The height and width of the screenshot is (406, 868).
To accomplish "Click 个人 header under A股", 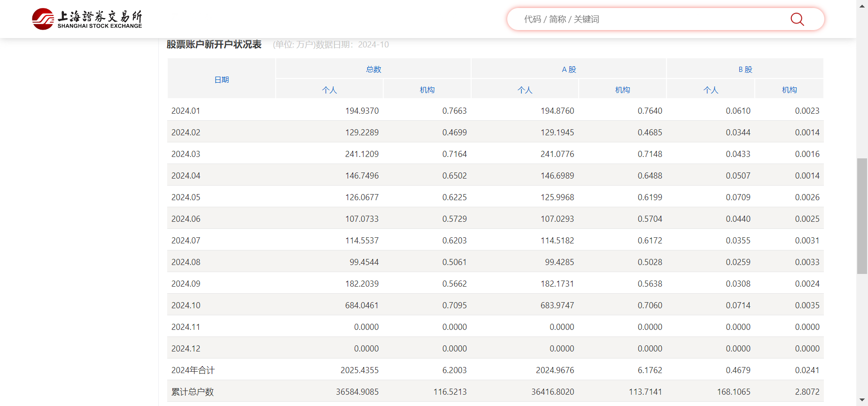I will 525,90.
